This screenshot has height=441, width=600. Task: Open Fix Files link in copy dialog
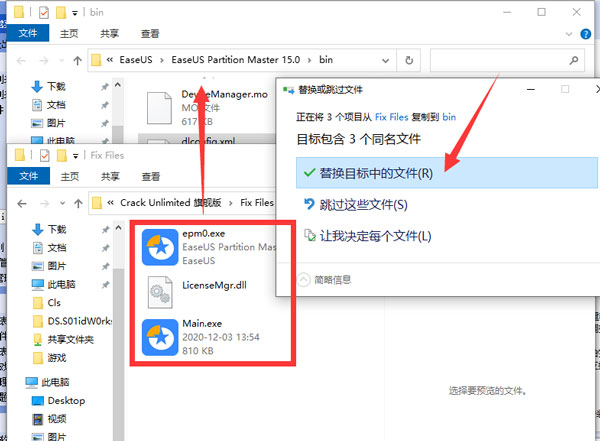point(391,117)
